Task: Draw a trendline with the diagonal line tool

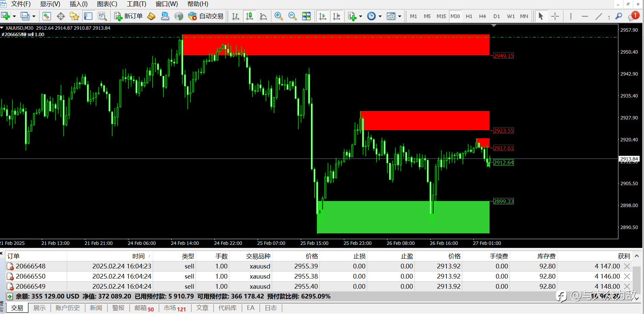Action: click(598, 16)
